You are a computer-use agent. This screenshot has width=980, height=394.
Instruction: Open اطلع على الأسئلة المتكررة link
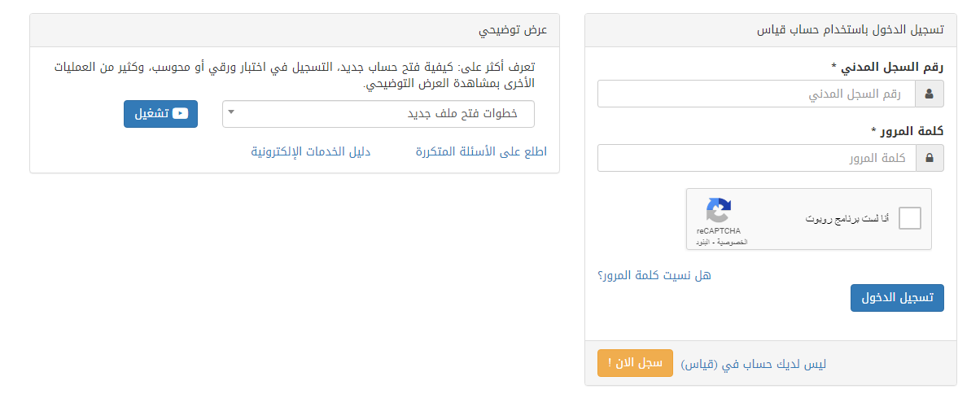pyautogui.click(x=481, y=151)
